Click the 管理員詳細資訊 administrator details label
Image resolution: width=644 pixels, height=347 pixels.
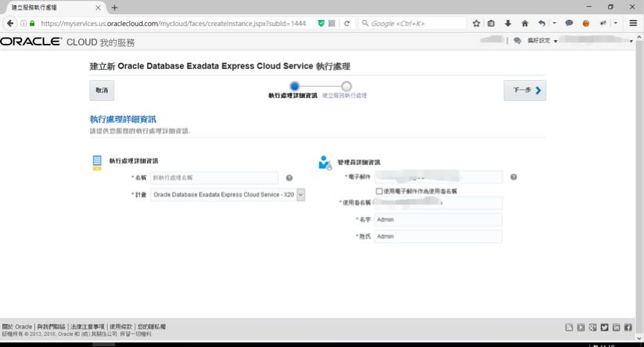(359, 163)
